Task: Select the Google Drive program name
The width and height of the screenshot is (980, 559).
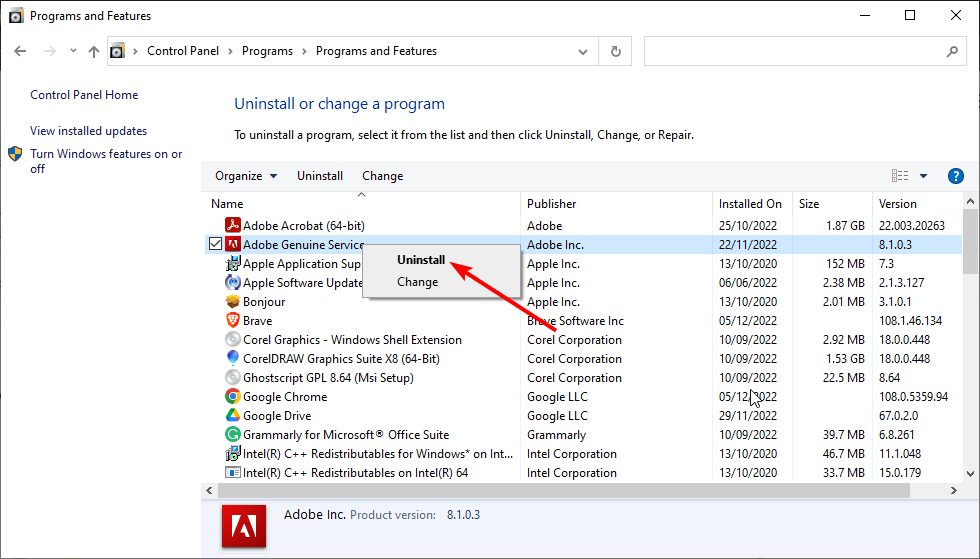Action: [277, 416]
